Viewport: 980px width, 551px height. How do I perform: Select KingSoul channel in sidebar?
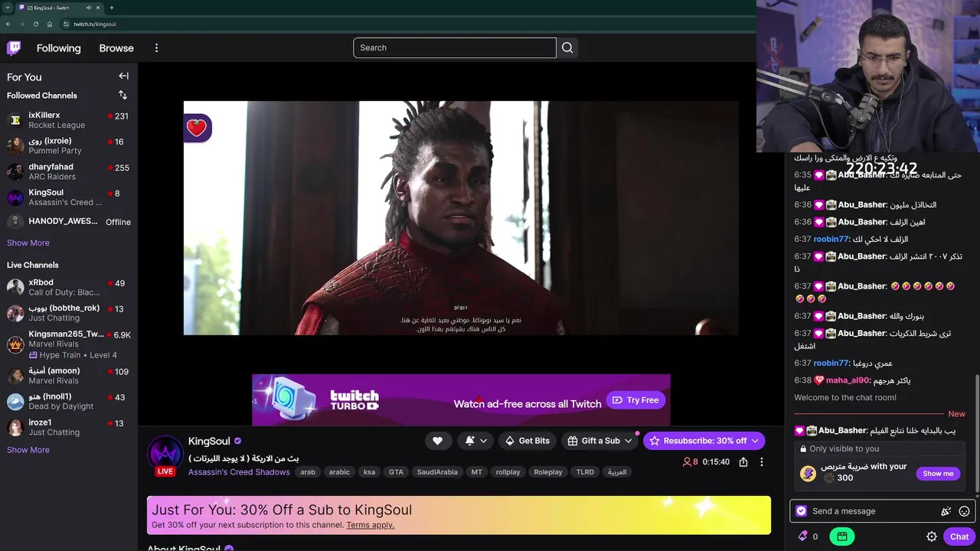69,197
